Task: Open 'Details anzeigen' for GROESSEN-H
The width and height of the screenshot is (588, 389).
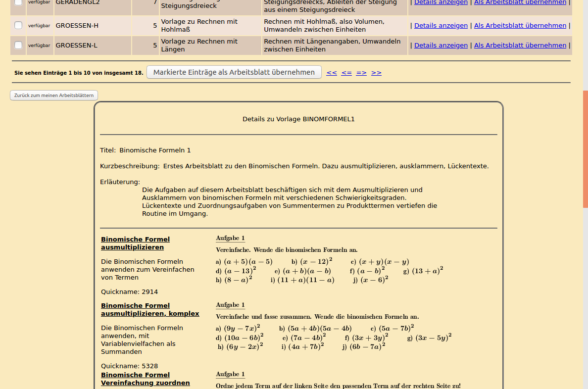Action: click(x=441, y=26)
